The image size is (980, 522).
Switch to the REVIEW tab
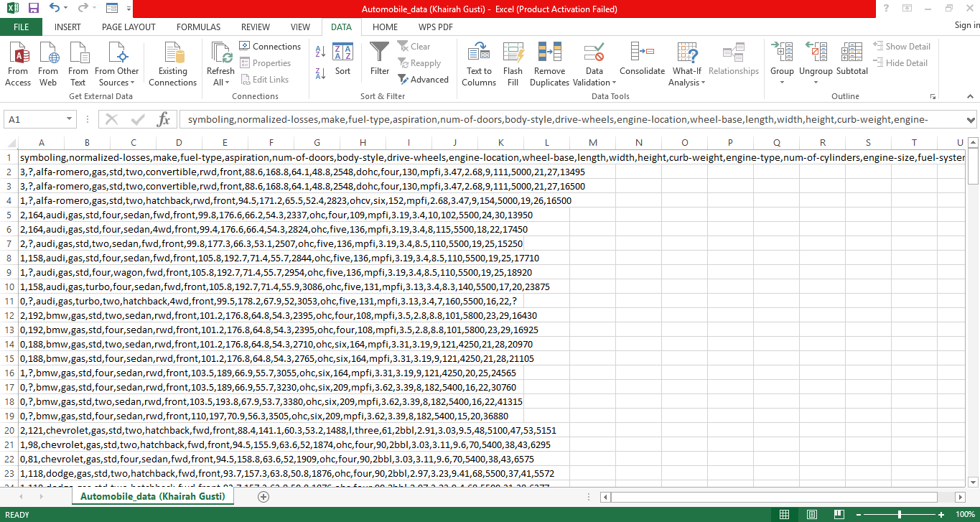(256, 27)
